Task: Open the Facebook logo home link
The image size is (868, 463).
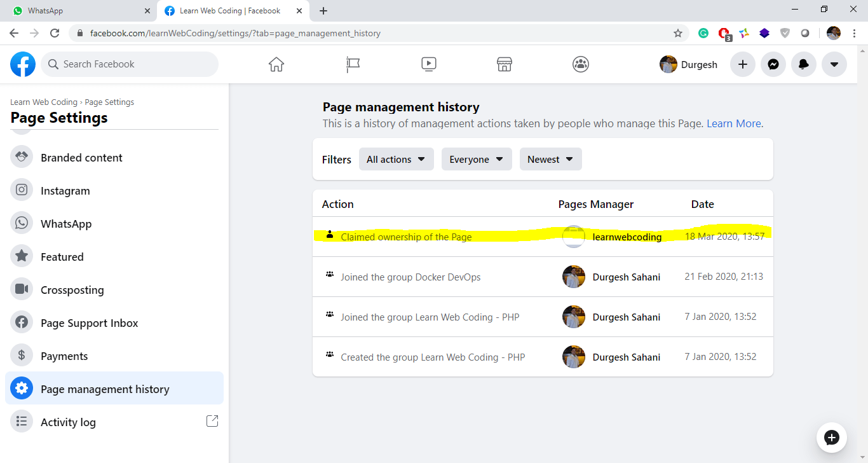Action: [23, 64]
